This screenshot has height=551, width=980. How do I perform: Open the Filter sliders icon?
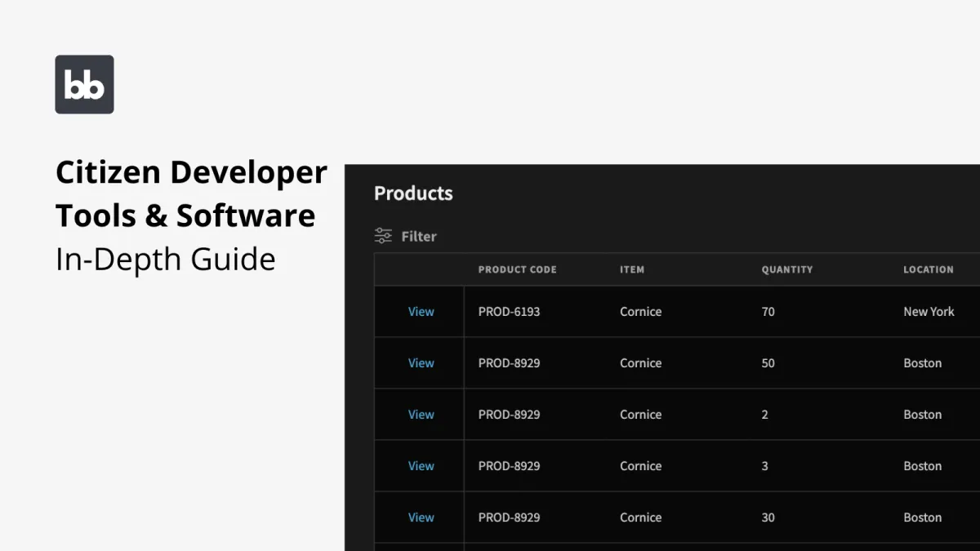[383, 236]
